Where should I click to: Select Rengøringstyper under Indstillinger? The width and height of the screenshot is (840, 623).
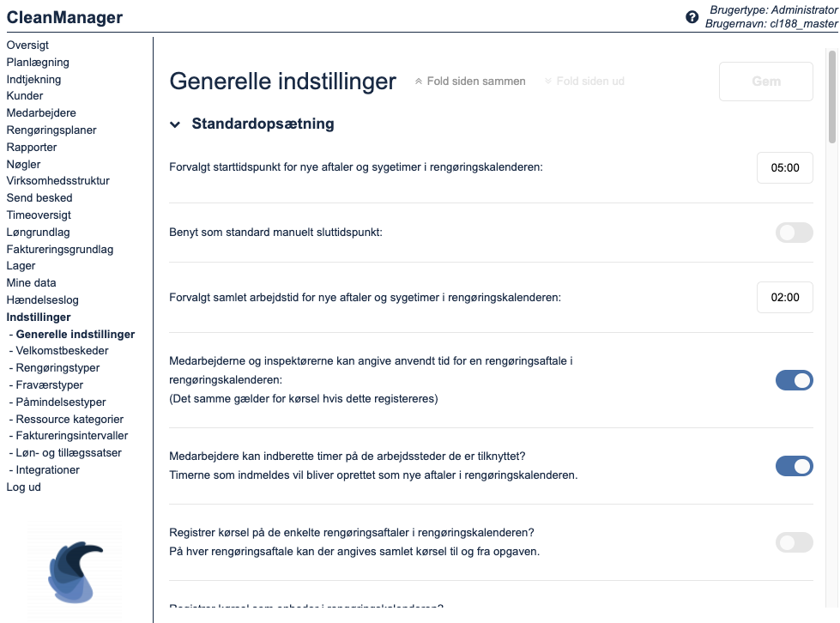57,368
